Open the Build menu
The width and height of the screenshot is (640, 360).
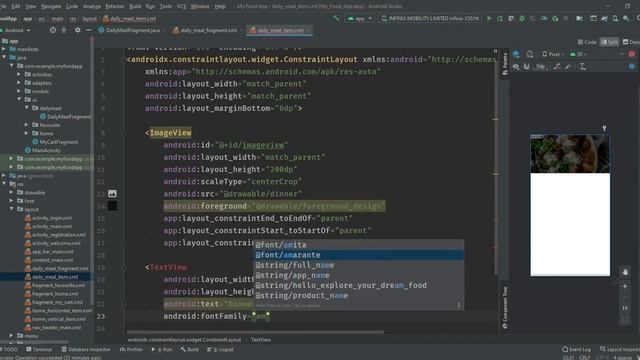(135, 7)
